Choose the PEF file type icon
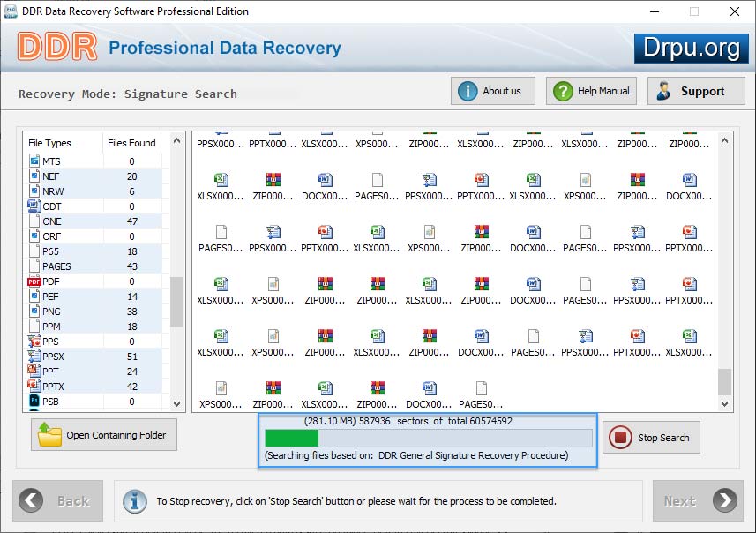The image size is (756, 533). click(34, 296)
